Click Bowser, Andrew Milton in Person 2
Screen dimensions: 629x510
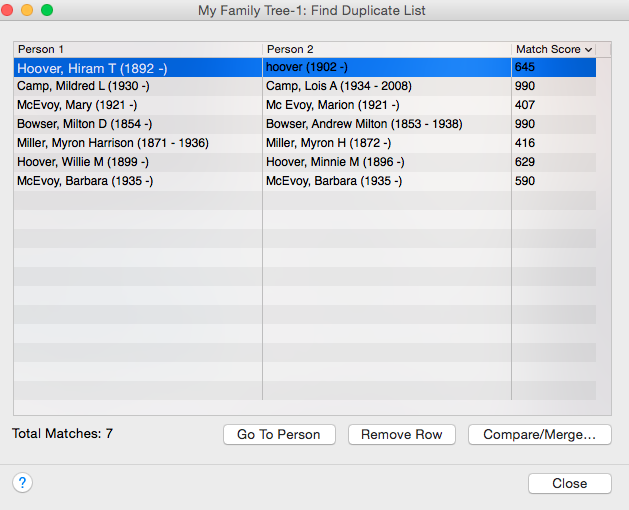tap(364, 124)
